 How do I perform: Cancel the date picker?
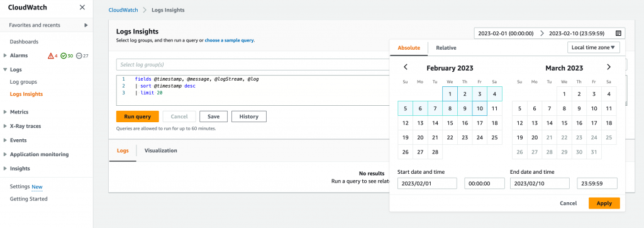pos(569,203)
